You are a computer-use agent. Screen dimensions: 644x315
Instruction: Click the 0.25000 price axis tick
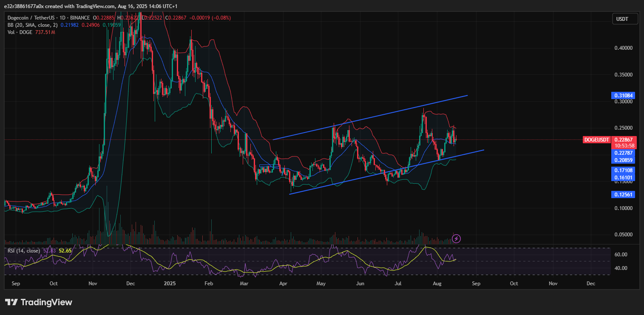624,128
